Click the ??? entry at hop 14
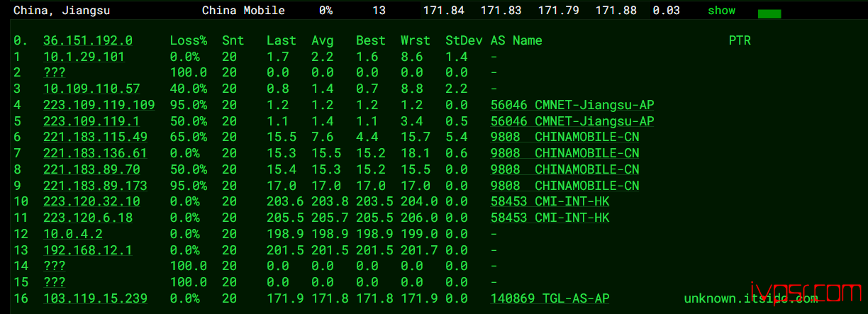The width and height of the screenshot is (868, 314). point(55,266)
